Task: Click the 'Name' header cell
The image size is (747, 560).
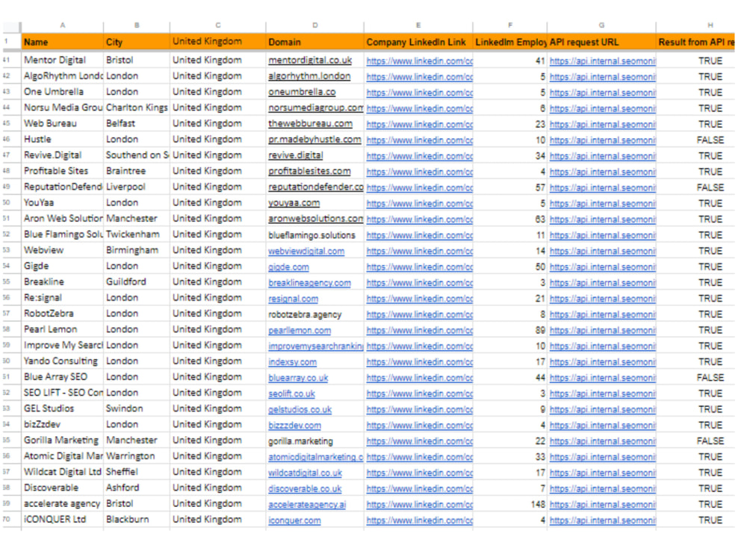Action: [x=63, y=42]
